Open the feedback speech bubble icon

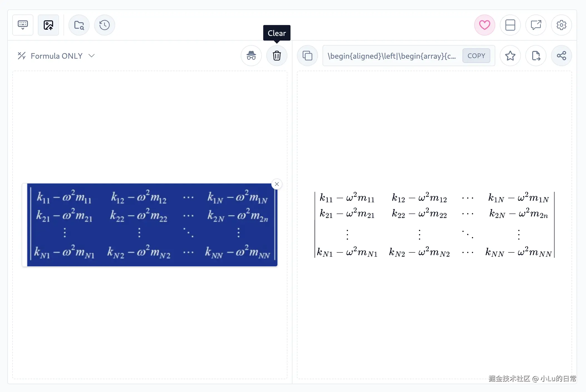tap(536, 25)
